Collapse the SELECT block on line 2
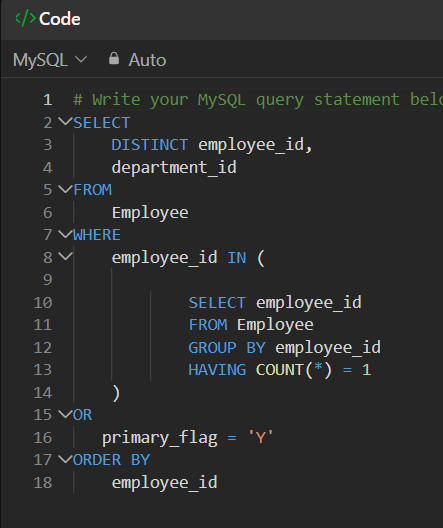Viewport: 443px width, 528px height. pyautogui.click(x=65, y=122)
